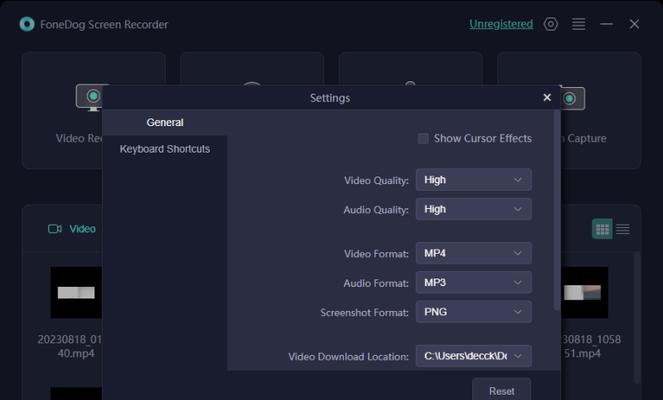Open the Video Quality dropdown
Screen dimensions: 663x400
coord(474,180)
